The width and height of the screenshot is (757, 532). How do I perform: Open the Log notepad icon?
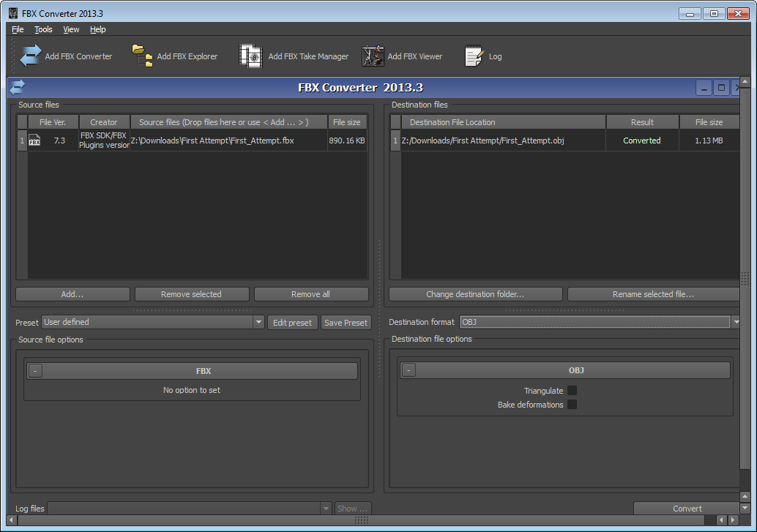click(x=474, y=56)
